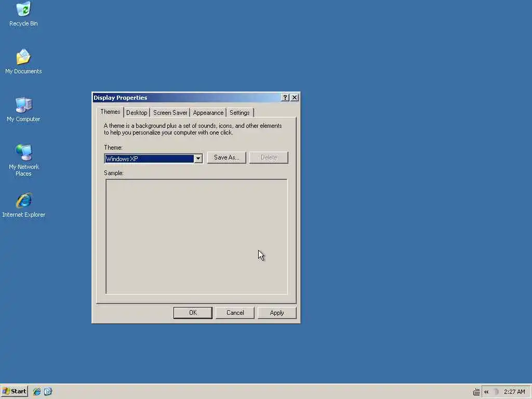Image resolution: width=532 pixels, height=399 pixels.
Task: Expand the Theme dropdown arrow
Action: (198, 159)
